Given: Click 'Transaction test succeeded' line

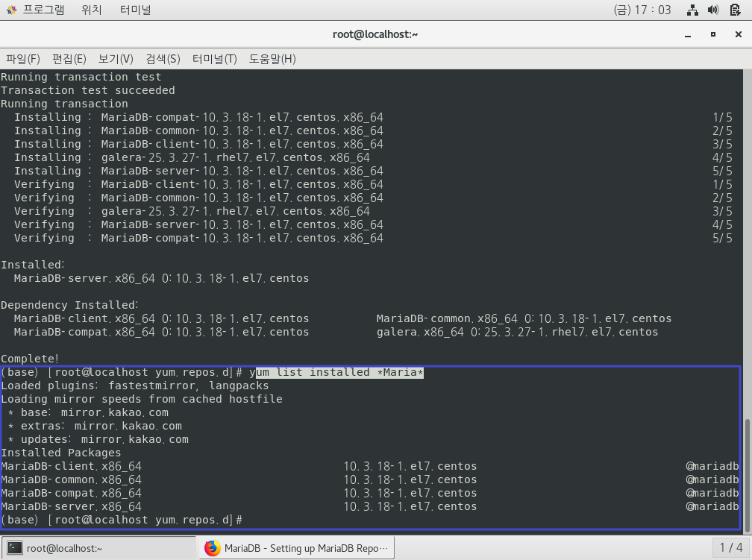Looking at the screenshot, I should [x=88, y=90].
